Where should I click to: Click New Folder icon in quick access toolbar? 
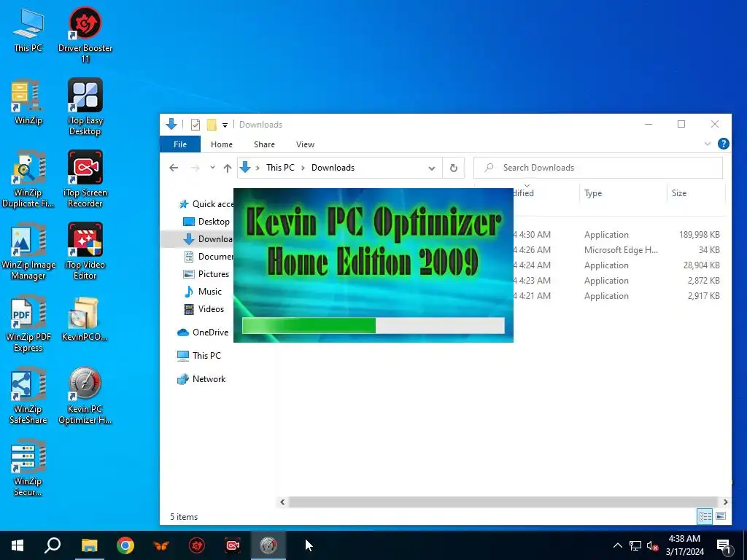(212, 124)
